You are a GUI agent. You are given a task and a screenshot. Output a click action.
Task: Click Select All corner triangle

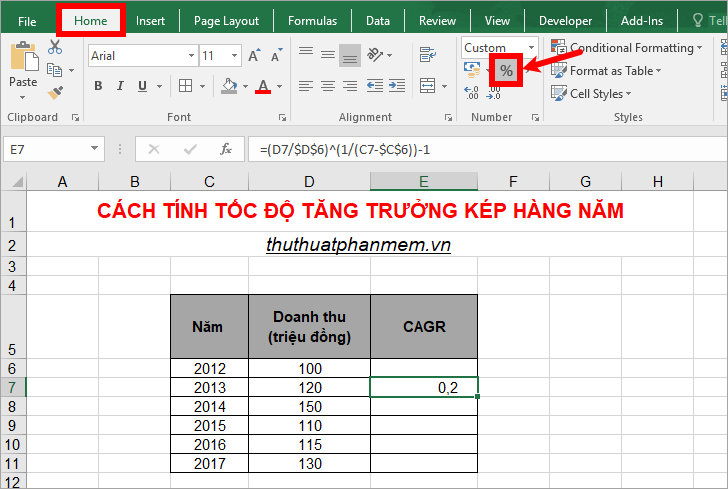pyautogui.click(x=16, y=181)
